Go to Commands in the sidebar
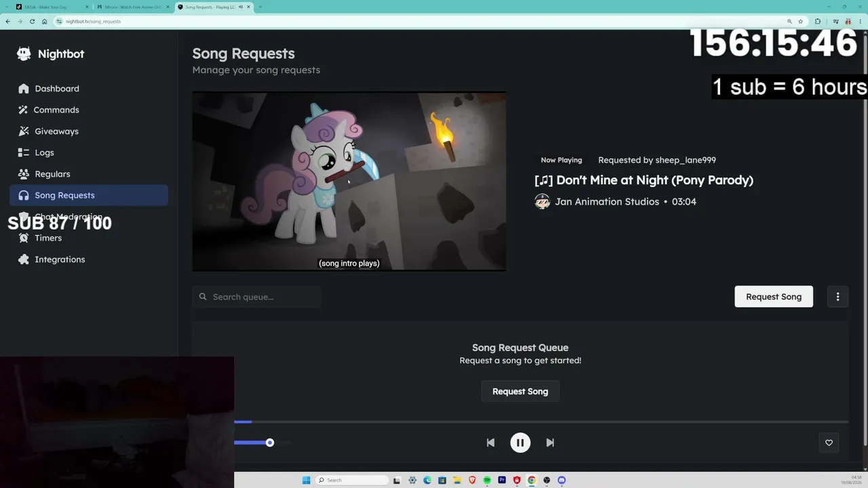 tap(89, 110)
